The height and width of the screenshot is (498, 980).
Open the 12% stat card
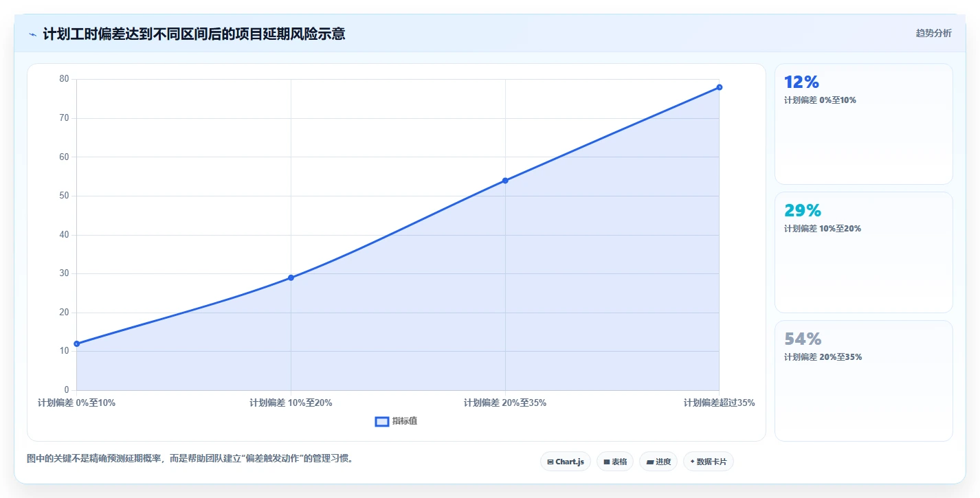[863, 124]
